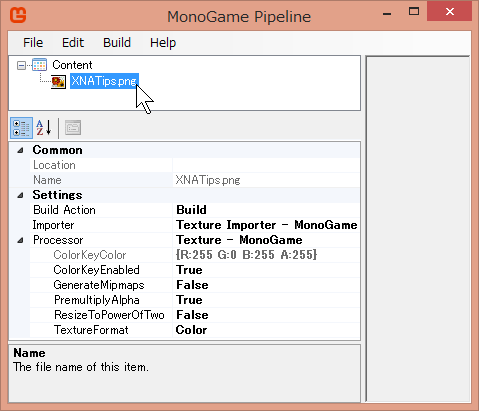Viewport: 479px width, 411px height.
Task: Open the Build menu
Action: click(117, 43)
